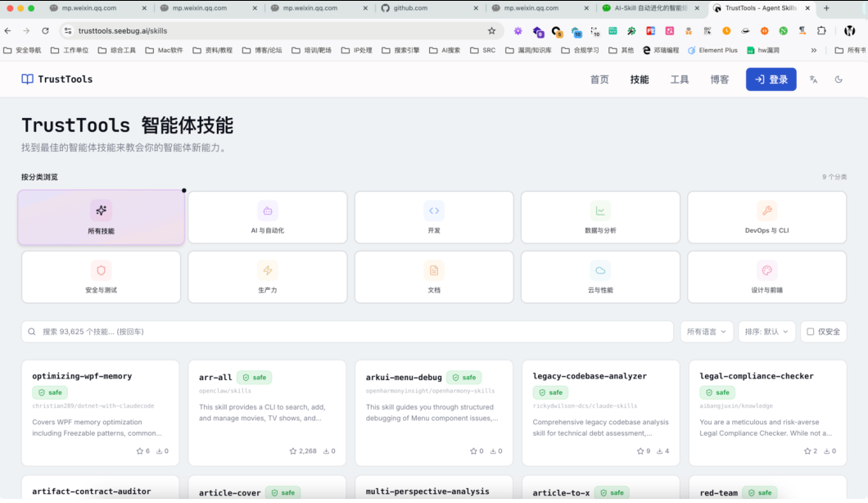The width and height of the screenshot is (868, 503).
Task: Enable the 仅安全 checkbox
Action: (x=811, y=331)
